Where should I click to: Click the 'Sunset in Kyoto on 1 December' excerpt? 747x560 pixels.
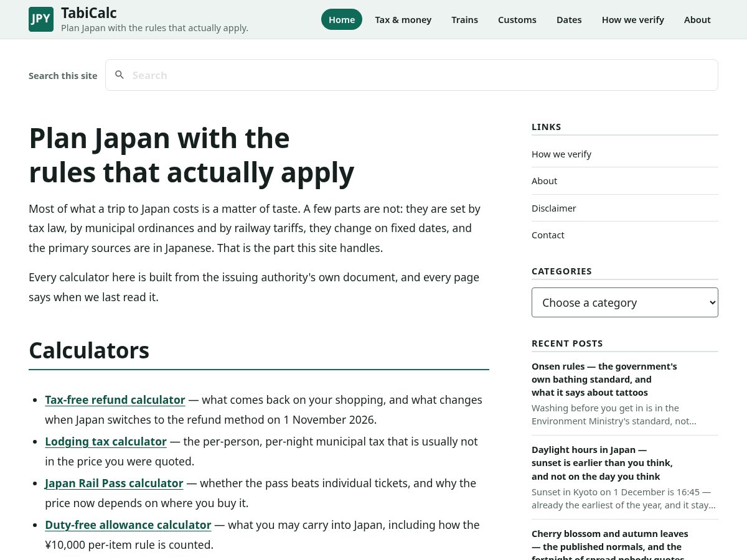[x=624, y=498]
